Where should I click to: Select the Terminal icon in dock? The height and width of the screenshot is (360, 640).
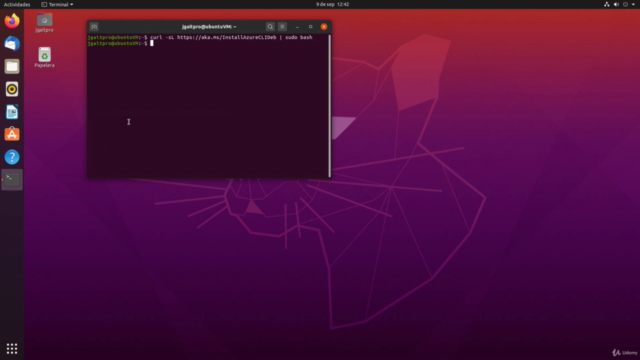click(12, 180)
